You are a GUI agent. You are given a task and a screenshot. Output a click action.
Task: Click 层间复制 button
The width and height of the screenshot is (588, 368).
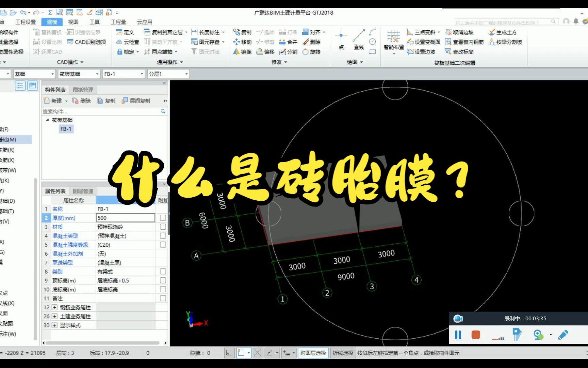tap(136, 101)
